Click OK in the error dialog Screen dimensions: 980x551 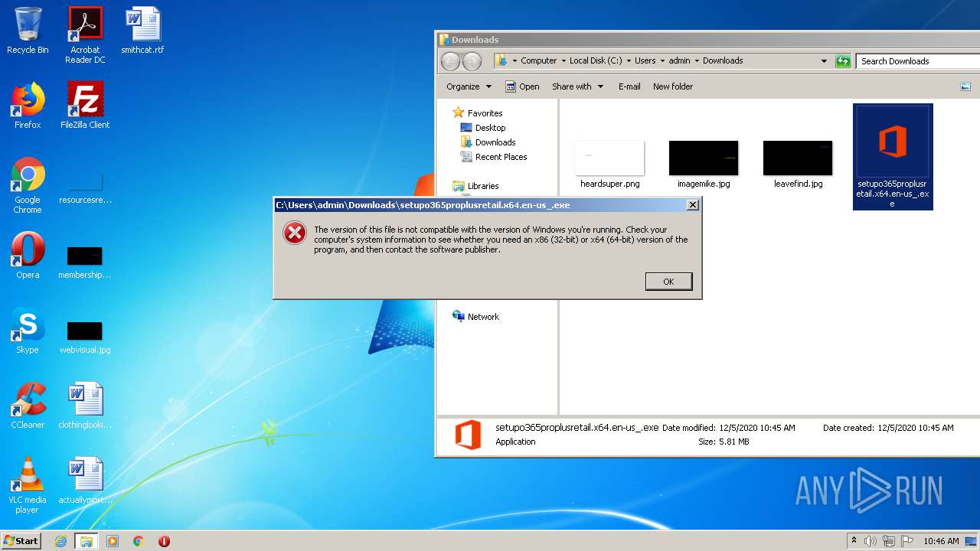[x=668, y=282]
